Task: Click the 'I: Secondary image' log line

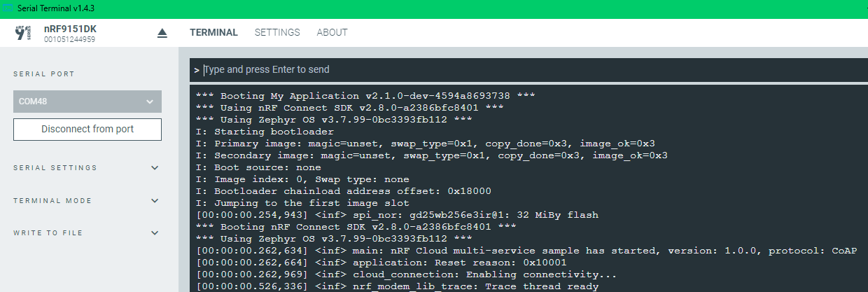Action: tap(432, 155)
